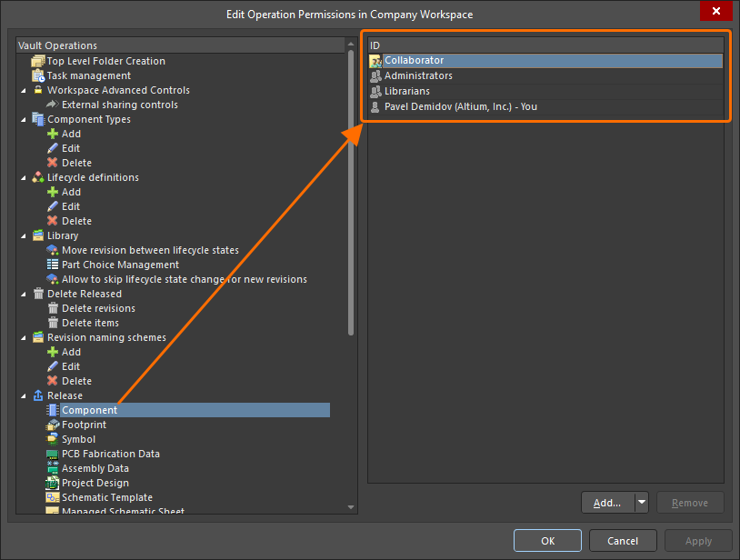The height and width of the screenshot is (560, 740).
Task: Click the Task management clipboard icon
Action: click(x=38, y=75)
